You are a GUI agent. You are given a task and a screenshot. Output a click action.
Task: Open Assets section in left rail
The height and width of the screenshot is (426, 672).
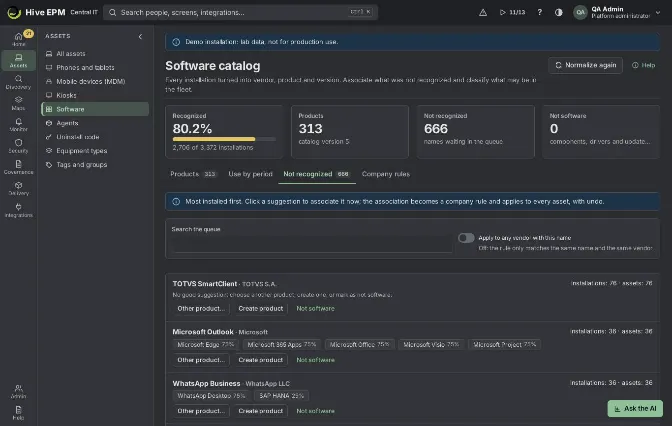click(18, 60)
